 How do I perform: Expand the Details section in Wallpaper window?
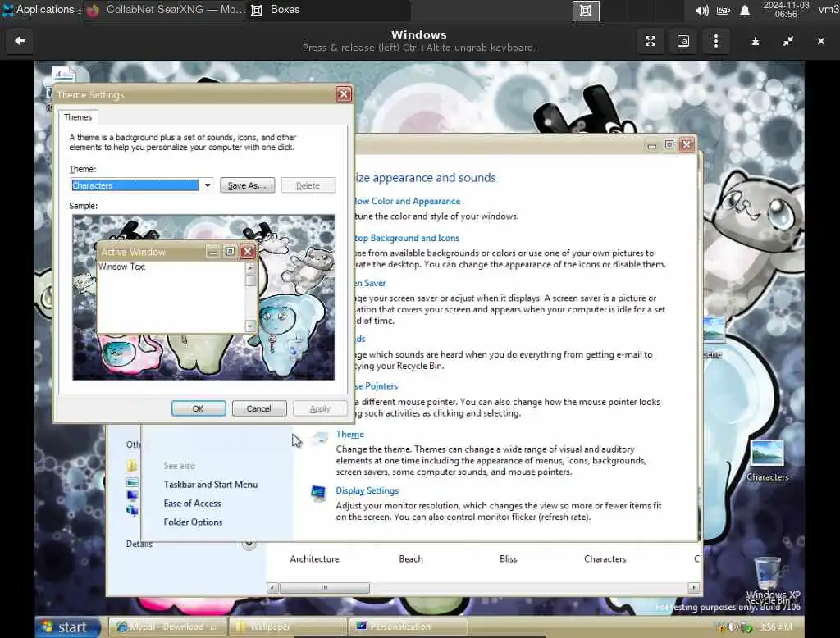[x=249, y=545]
